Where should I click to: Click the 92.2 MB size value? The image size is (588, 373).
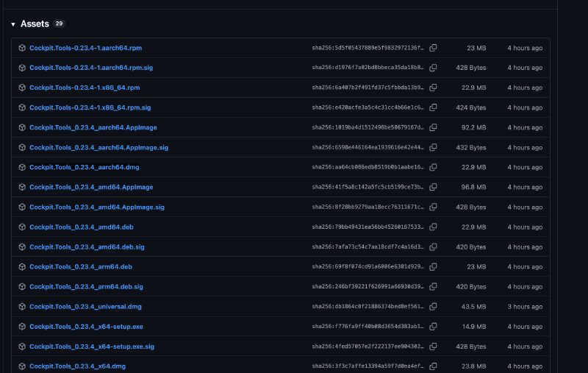click(473, 127)
